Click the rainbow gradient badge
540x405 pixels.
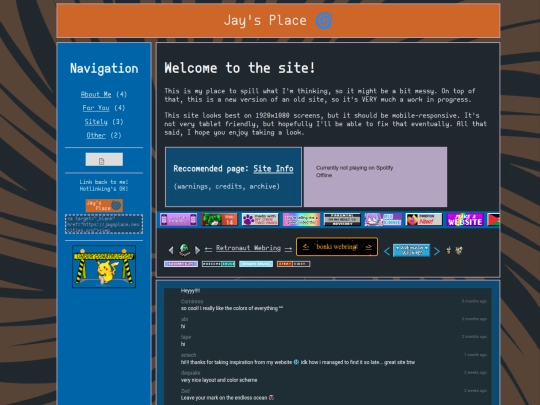click(x=301, y=219)
